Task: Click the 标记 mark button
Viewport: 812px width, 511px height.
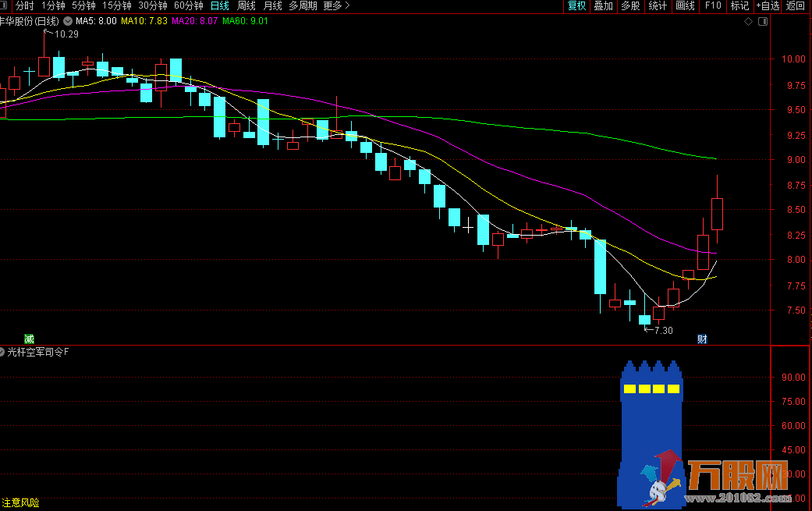Action: pyautogui.click(x=739, y=5)
